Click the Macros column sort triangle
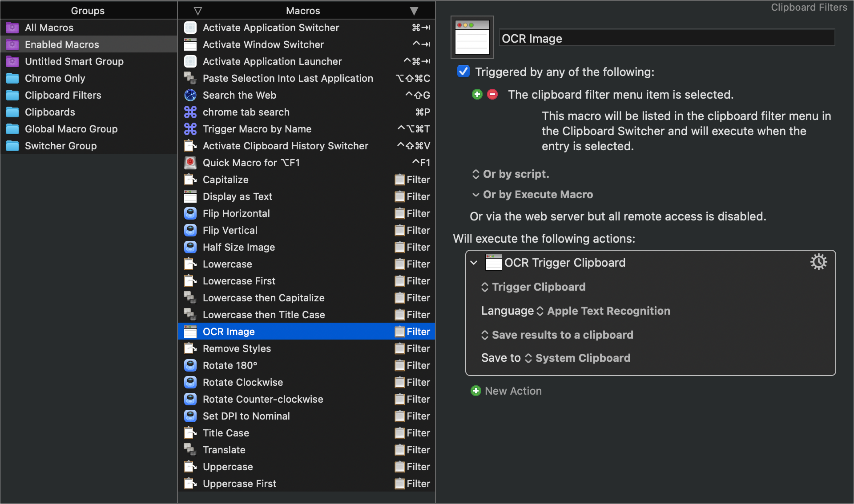Image resolution: width=854 pixels, height=504 pixels. 414,11
